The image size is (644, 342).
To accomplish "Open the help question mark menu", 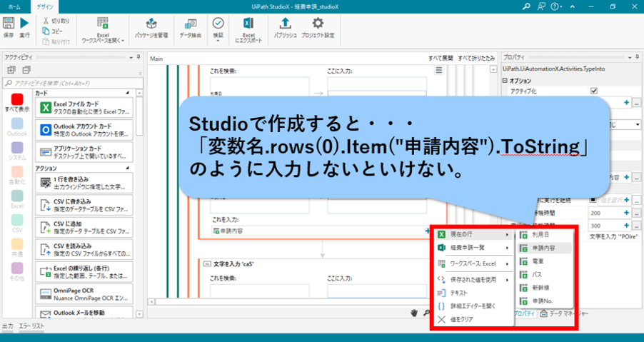I will [556, 6].
